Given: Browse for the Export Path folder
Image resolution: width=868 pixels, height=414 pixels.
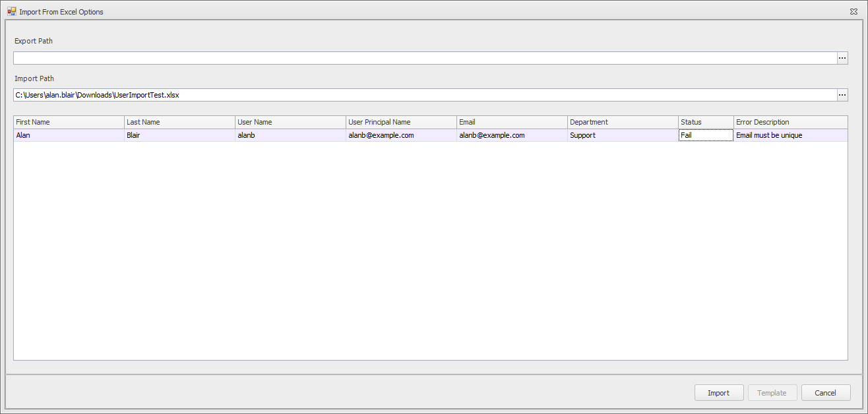Looking at the screenshot, I should tap(842, 58).
